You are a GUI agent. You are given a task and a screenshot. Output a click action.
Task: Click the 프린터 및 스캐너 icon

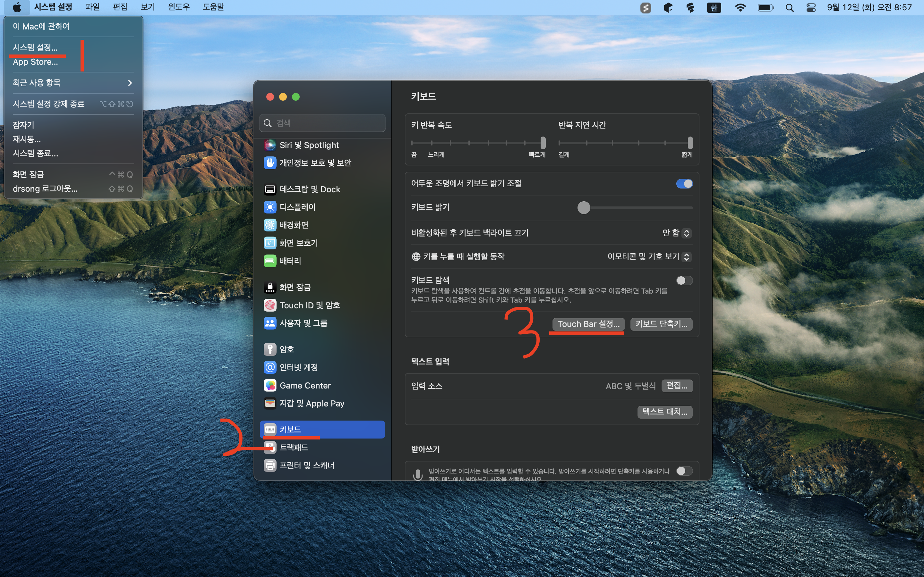point(270,465)
